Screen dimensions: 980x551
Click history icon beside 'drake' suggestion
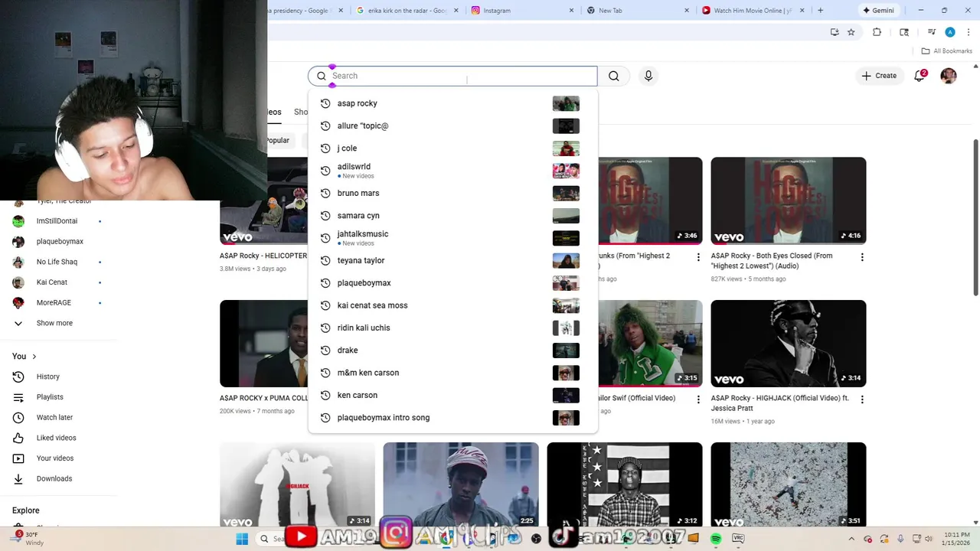(325, 350)
